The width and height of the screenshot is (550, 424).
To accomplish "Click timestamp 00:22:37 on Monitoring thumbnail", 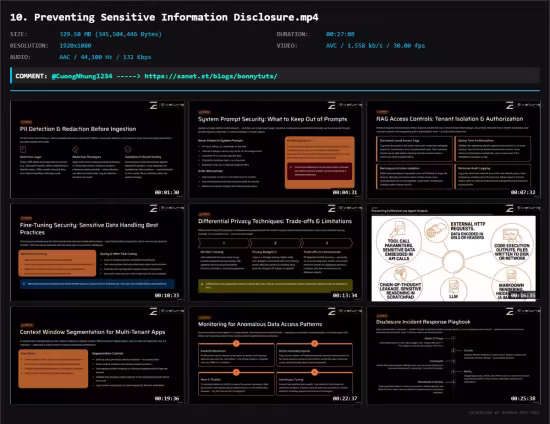I will coord(345,398).
